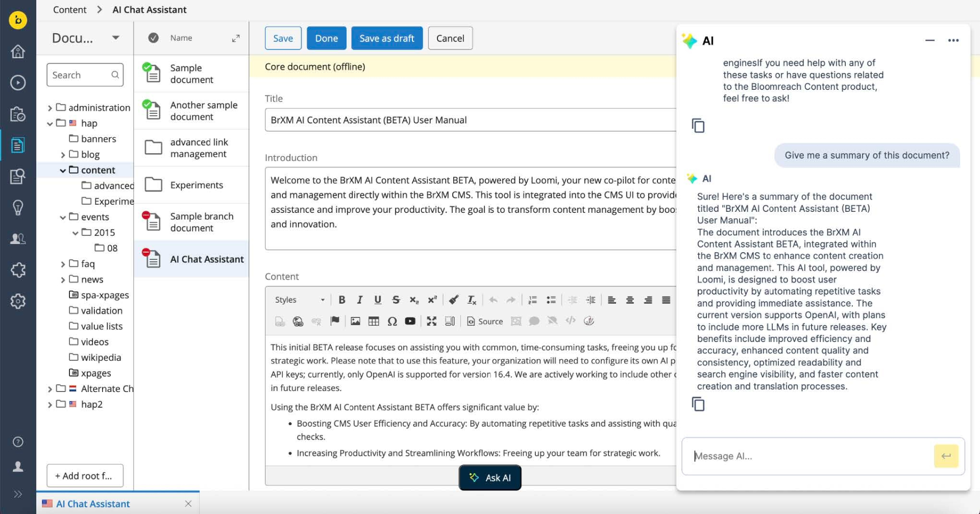The image size is (980, 514).
Task: Click the Done button
Action: tap(326, 38)
